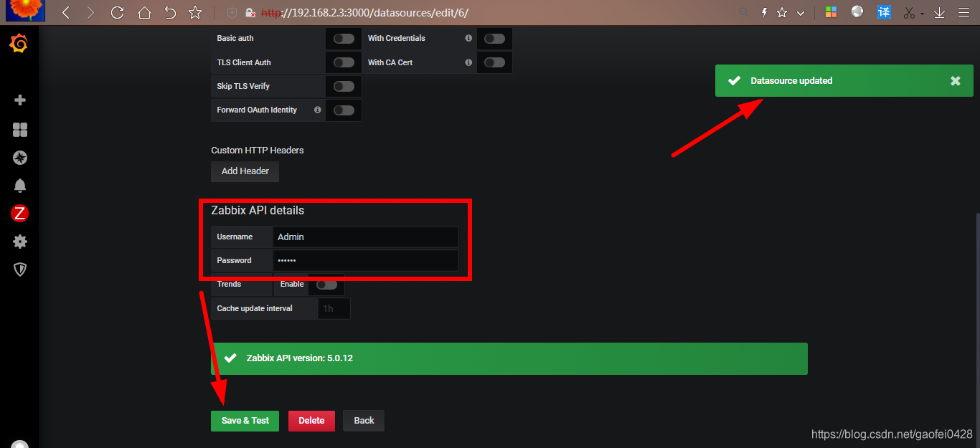980x448 pixels.
Task: Enable the Trends switch
Action: tap(326, 285)
